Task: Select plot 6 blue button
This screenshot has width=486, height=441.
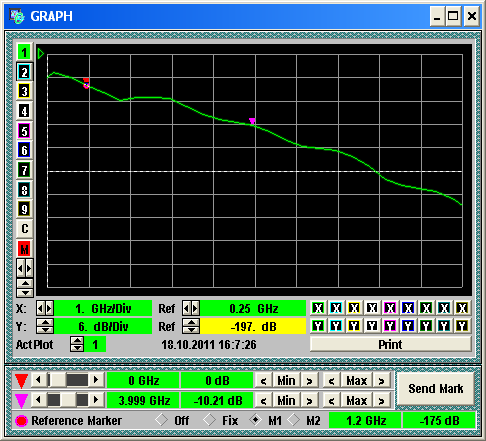Action: point(24,150)
